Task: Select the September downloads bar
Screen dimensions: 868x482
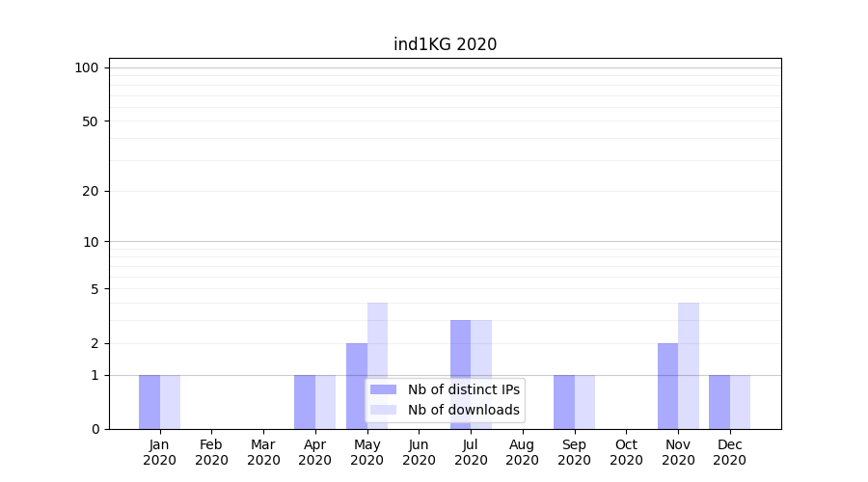Action: (584, 402)
